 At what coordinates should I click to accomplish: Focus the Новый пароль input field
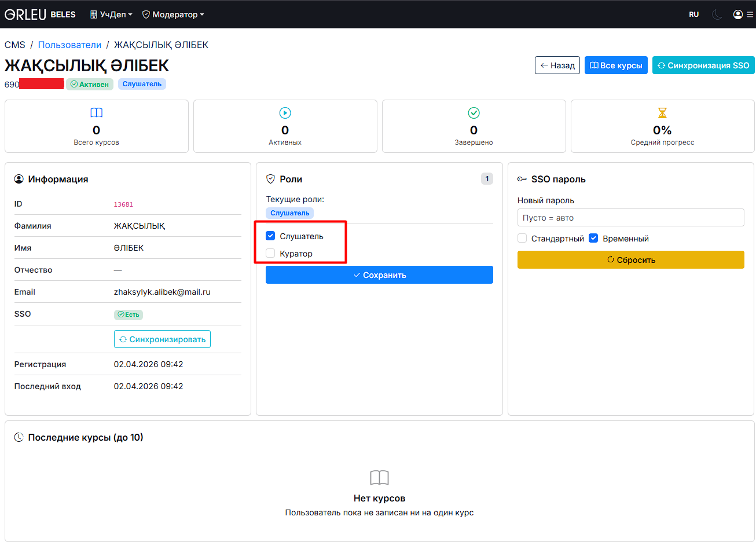(630, 218)
